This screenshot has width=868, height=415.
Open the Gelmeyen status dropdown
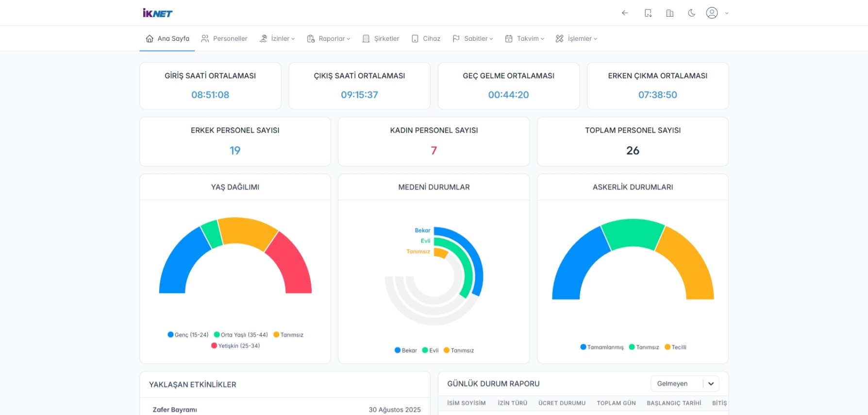click(x=684, y=384)
